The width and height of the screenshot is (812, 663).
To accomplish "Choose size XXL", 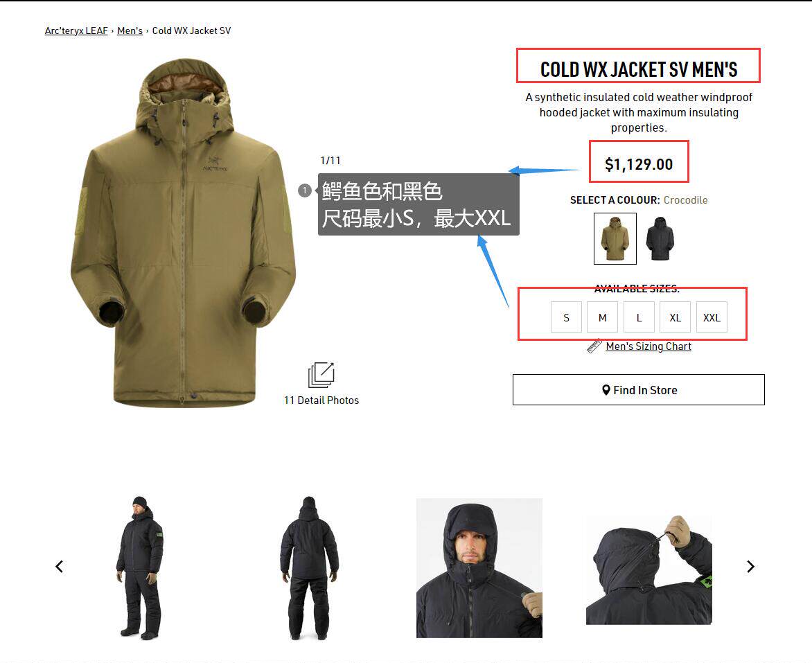I will tap(712, 317).
